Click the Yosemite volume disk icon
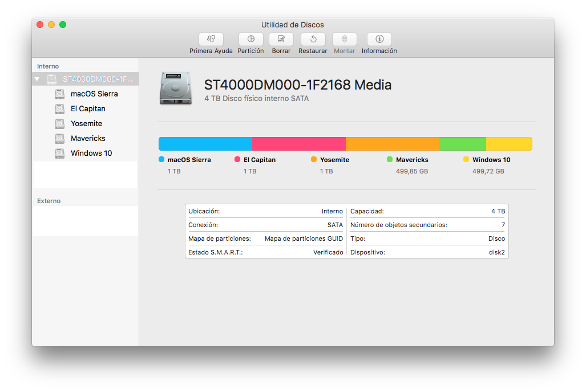 (59, 124)
